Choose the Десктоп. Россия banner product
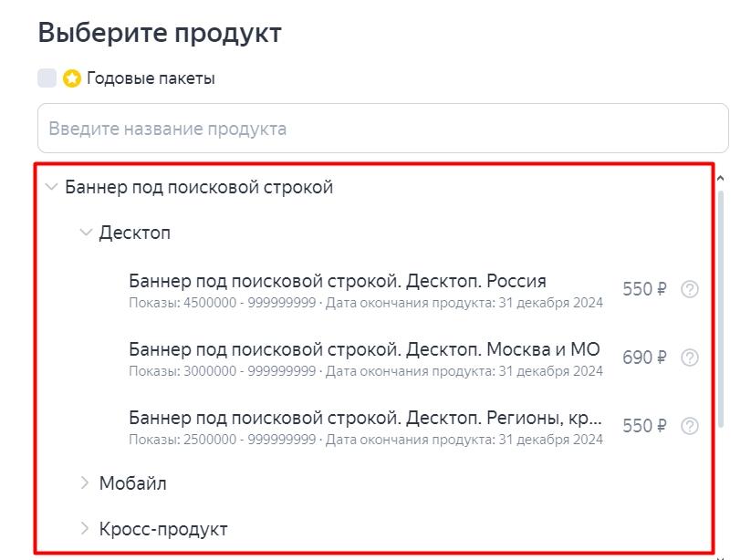Viewport: 751px width, 560px height. (x=338, y=280)
